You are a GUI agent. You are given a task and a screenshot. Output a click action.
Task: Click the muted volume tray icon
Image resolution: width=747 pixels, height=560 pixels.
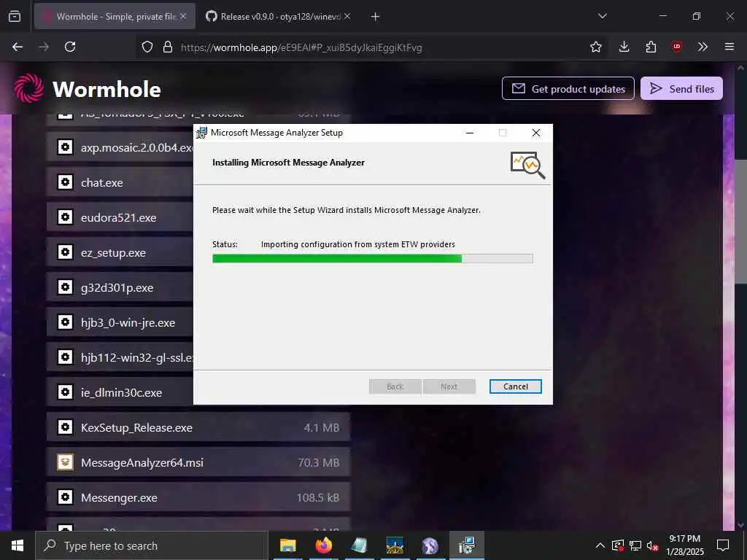(652, 545)
